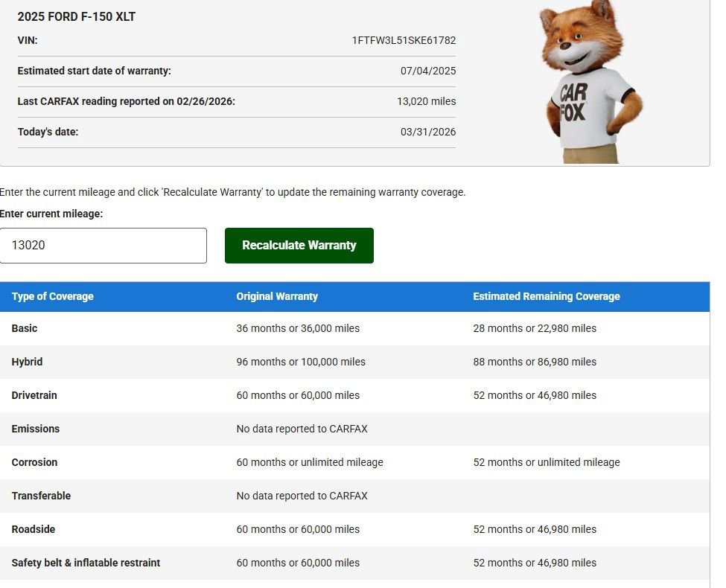726x588 pixels.
Task: Select the Type of Coverage column header
Action: pyautogui.click(x=53, y=296)
